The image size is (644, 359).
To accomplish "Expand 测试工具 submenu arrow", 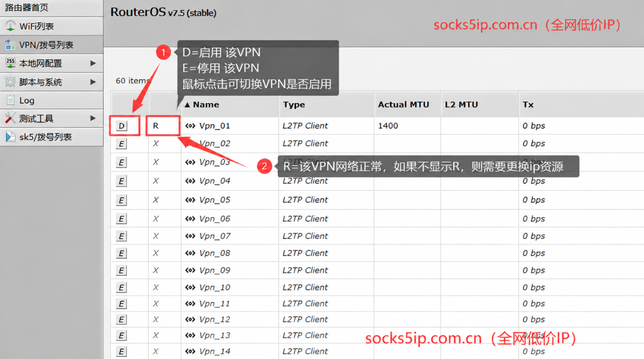I will coord(93,118).
